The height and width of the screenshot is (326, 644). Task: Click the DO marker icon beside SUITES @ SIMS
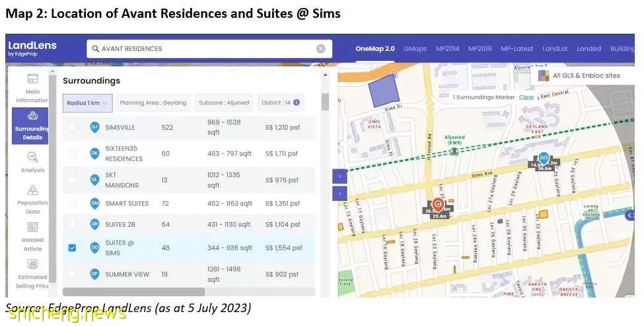pos(94,248)
